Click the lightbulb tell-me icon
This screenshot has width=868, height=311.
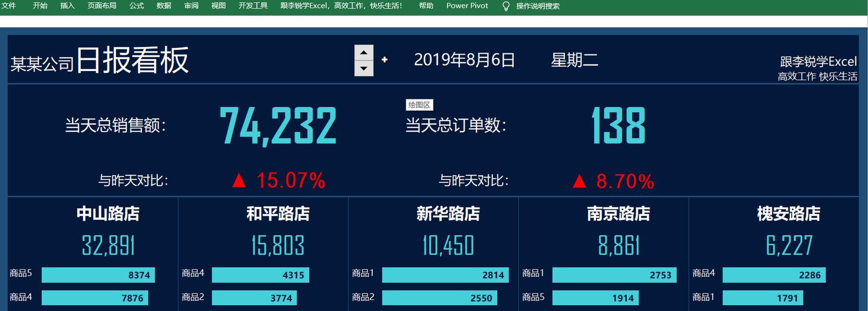click(x=505, y=6)
